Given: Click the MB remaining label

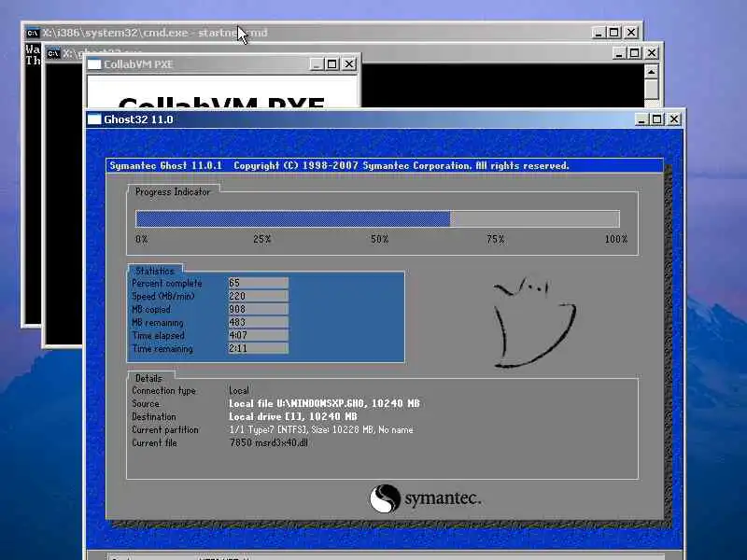Looking at the screenshot, I should click(x=158, y=322).
